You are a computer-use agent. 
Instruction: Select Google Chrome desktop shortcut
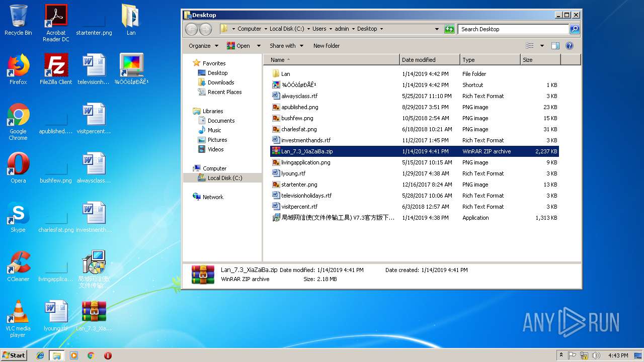(18, 122)
